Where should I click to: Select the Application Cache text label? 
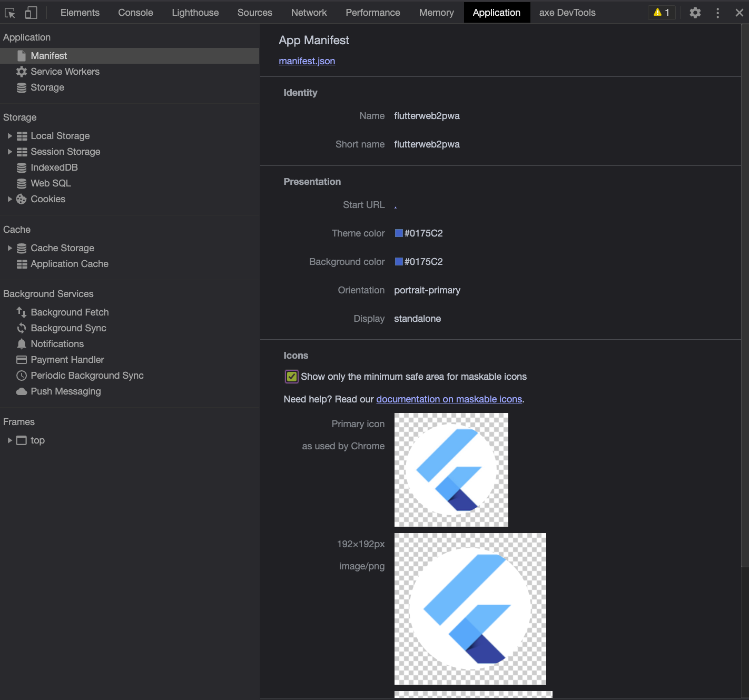[x=70, y=264]
